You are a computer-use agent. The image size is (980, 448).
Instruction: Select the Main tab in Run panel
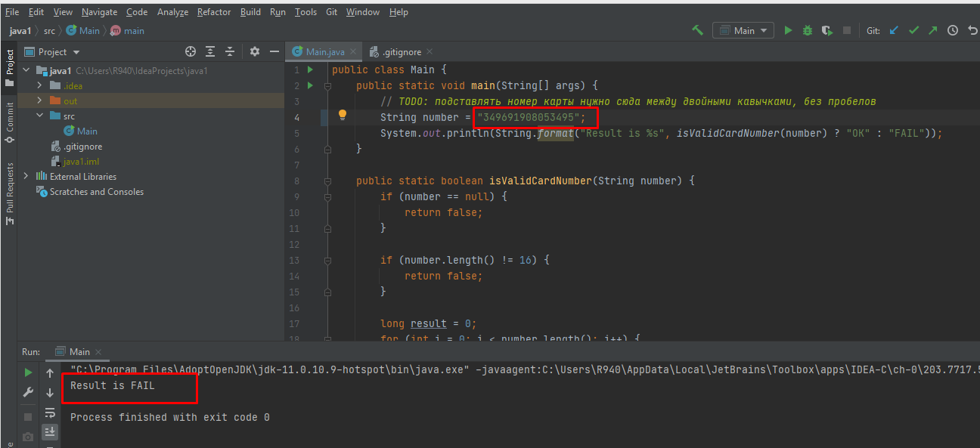[x=79, y=351]
